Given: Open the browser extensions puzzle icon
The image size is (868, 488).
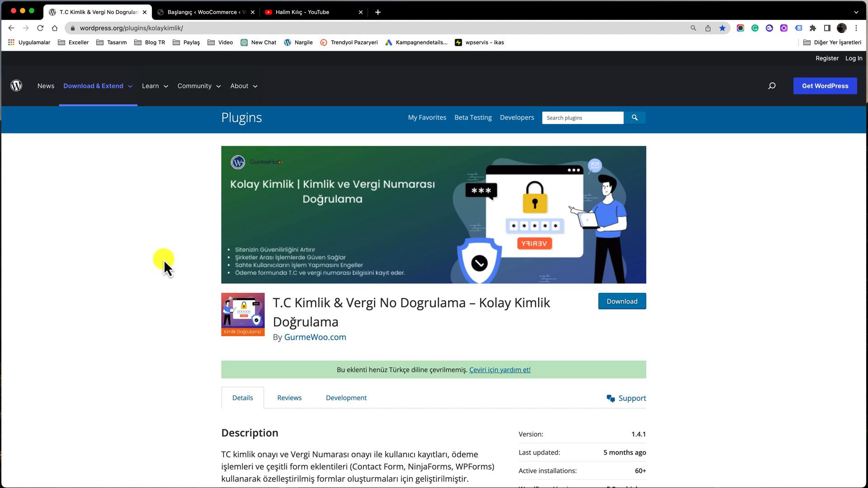Looking at the screenshot, I should [813, 28].
